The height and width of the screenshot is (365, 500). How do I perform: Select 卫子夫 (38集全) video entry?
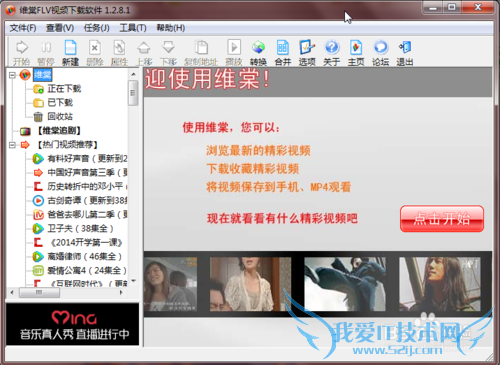[80, 229]
